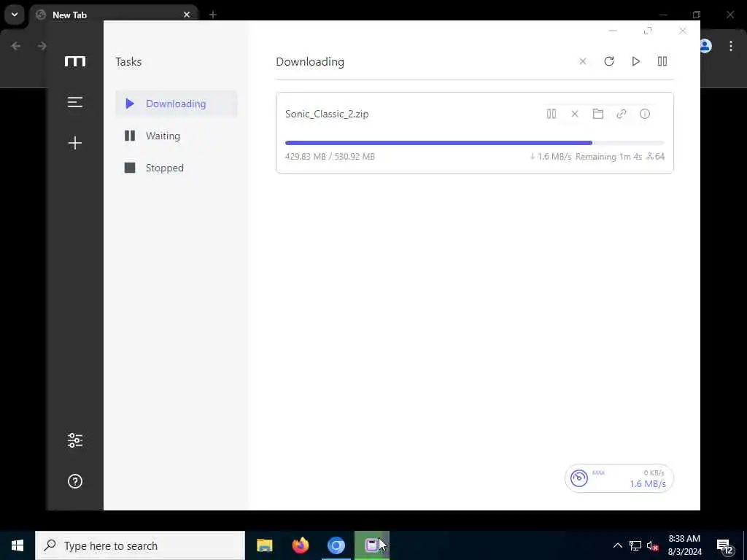This screenshot has width=747, height=560.
Task: Show Sonic_Classic_2.zip in folder
Action: 598,114
